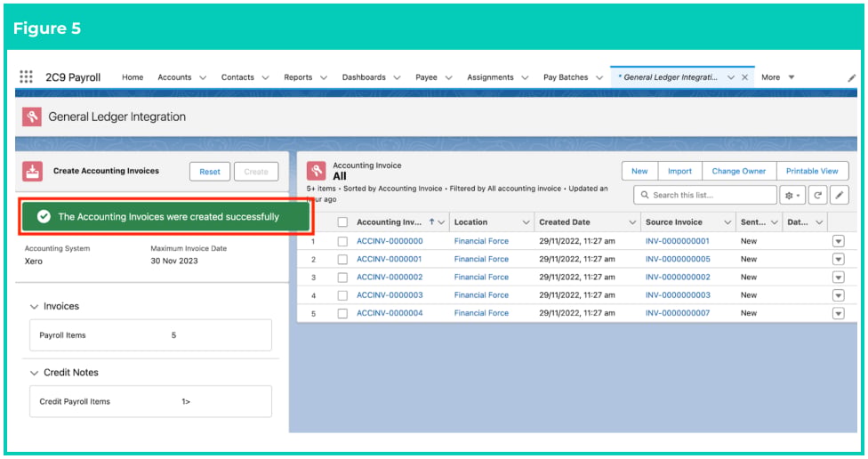Open the Created Date column menu

pos(632,222)
